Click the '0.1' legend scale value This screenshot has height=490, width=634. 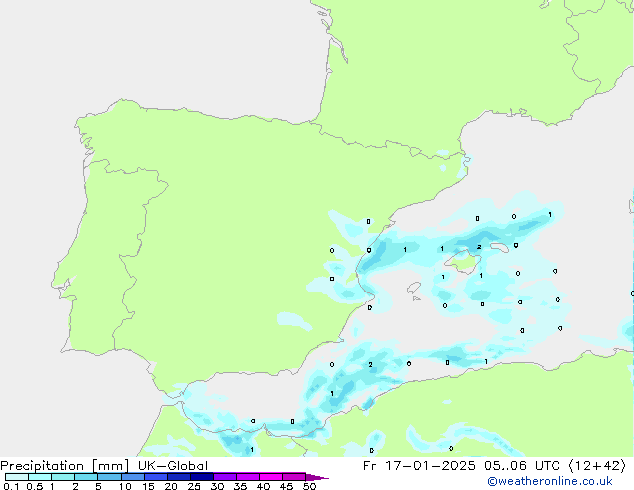(x=11, y=486)
